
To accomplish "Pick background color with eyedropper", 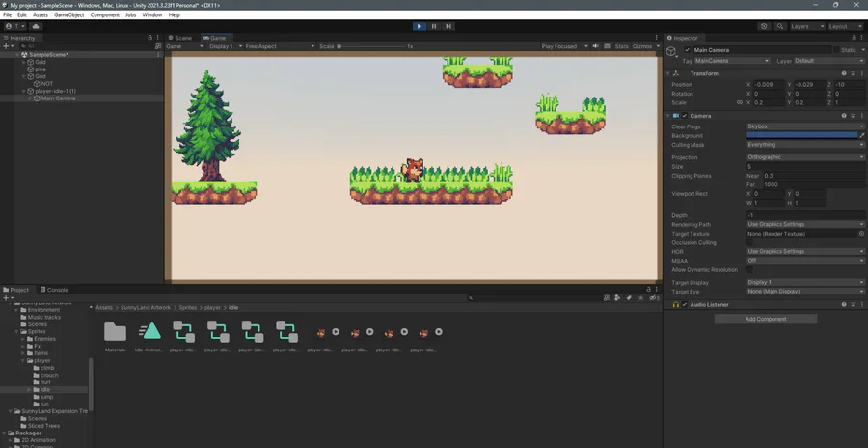I will coord(862,135).
